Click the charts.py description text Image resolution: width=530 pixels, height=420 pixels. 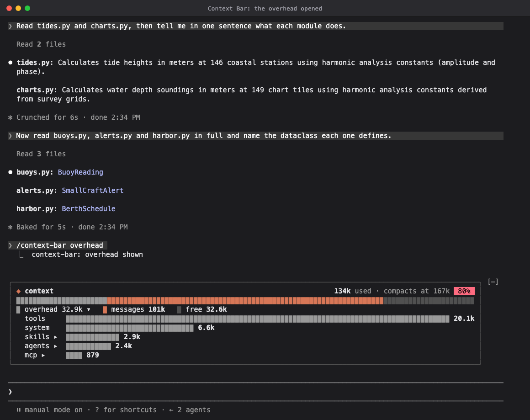(252, 94)
